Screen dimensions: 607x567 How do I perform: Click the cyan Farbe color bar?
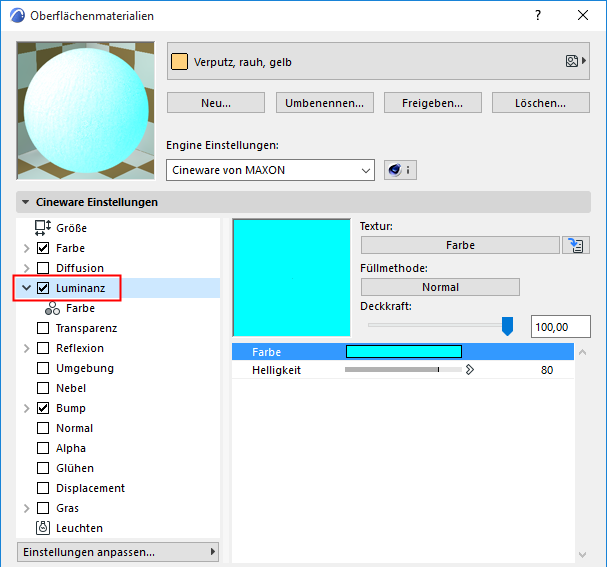(x=404, y=351)
